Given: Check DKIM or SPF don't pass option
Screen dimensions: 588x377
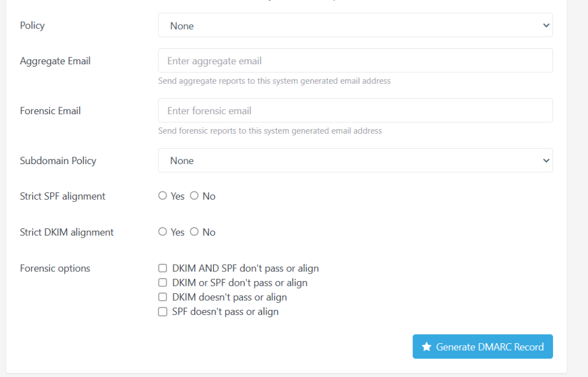Looking at the screenshot, I should tap(163, 283).
